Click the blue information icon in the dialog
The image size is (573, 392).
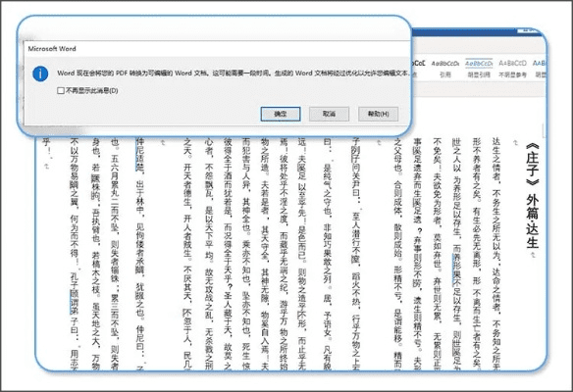(40, 74)
